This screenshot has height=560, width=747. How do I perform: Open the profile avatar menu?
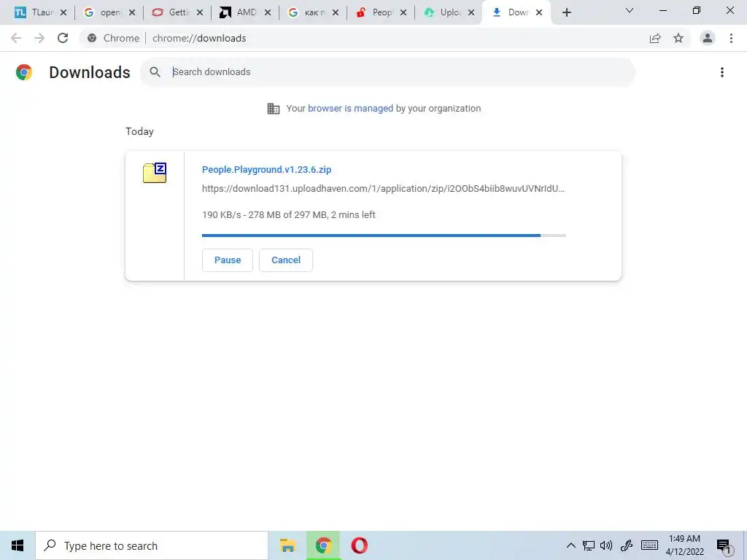[708, 38]
